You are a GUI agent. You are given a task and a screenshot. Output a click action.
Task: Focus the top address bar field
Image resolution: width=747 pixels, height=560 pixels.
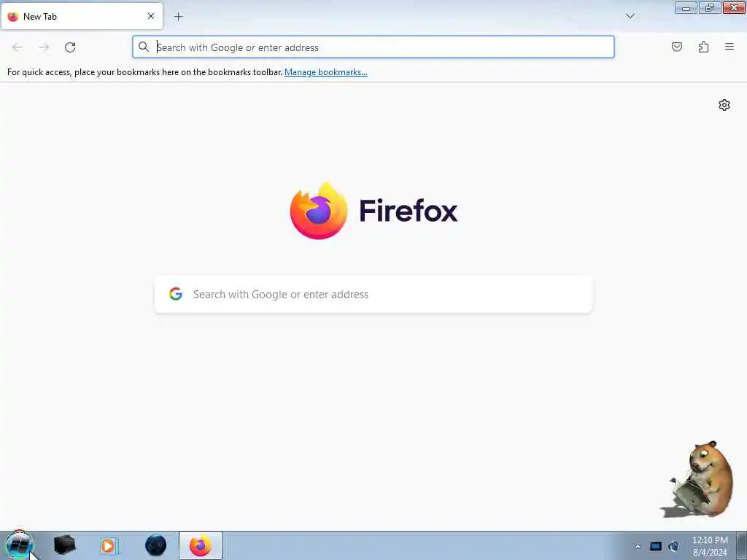pos(373,47)
